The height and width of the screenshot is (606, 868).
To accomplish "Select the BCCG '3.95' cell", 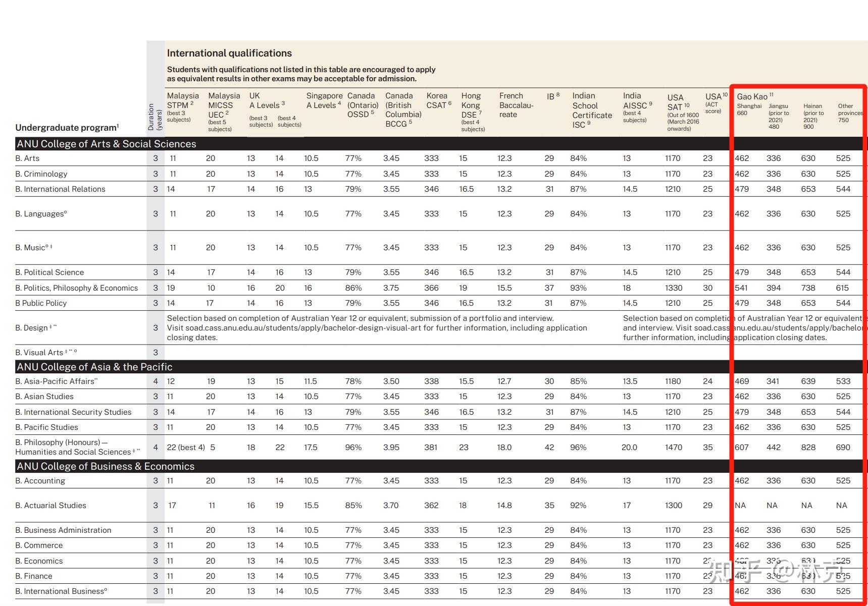I will coord(391,447).
